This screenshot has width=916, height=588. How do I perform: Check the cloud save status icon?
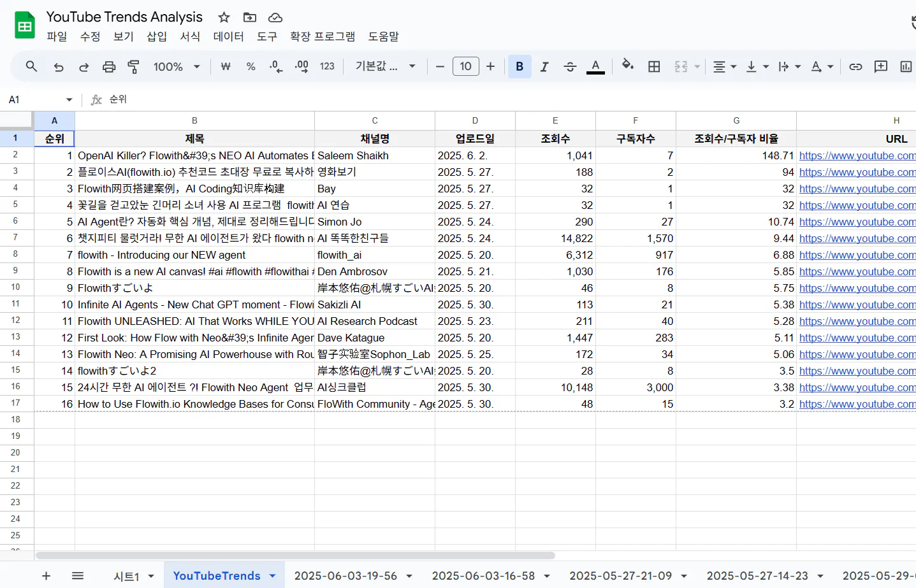click(x=275, y=17)
